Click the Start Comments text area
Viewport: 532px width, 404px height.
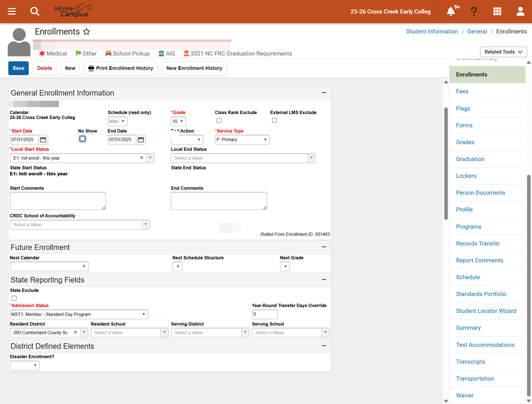[58, 201]
